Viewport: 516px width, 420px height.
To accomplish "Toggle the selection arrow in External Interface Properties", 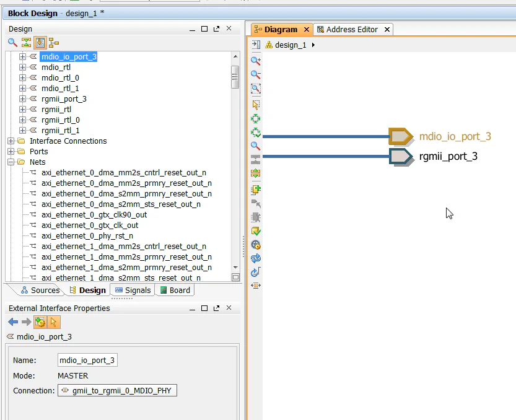I will click(53, 322).
